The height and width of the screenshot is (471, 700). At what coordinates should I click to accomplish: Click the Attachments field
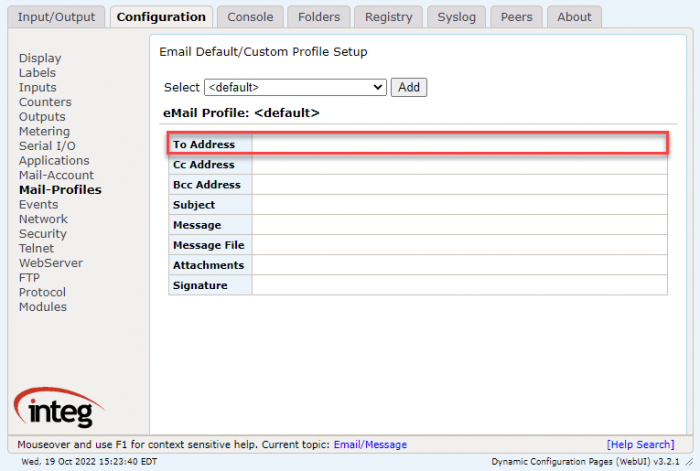tap(459, 265)
